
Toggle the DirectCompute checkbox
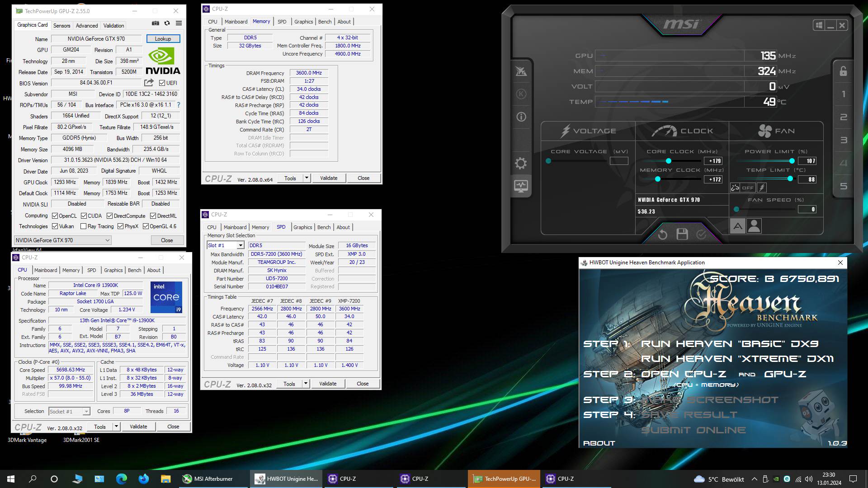(110, 216)
